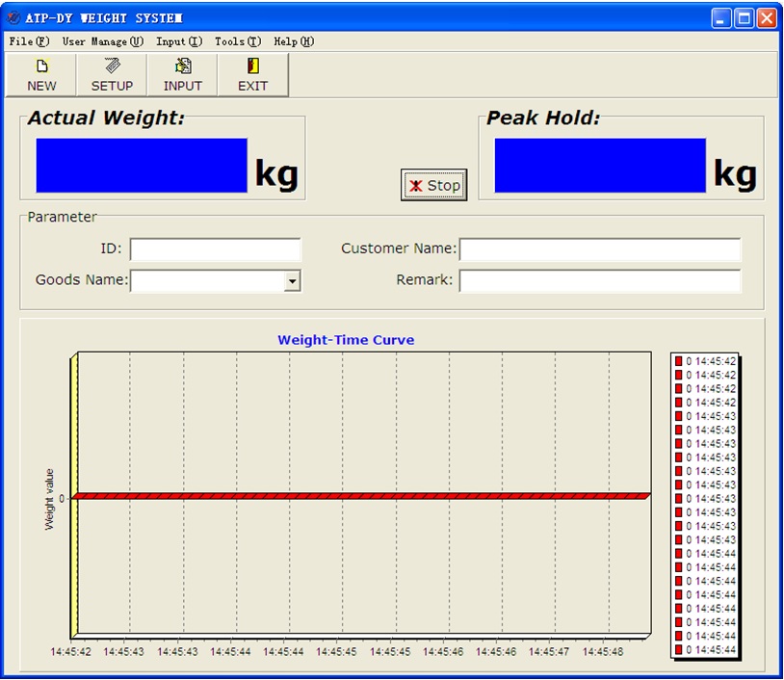The image size is (784, 680).
Task: Open the User Manage menu
Action: [102, 41]
